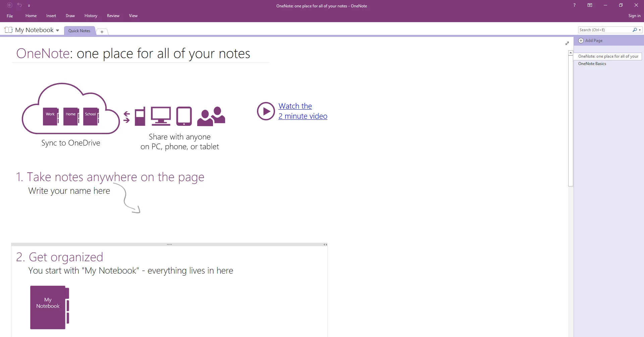Open the OneNote Basics page
The image size is (644, 337).
pyautogui.click(x=592, y=64)
